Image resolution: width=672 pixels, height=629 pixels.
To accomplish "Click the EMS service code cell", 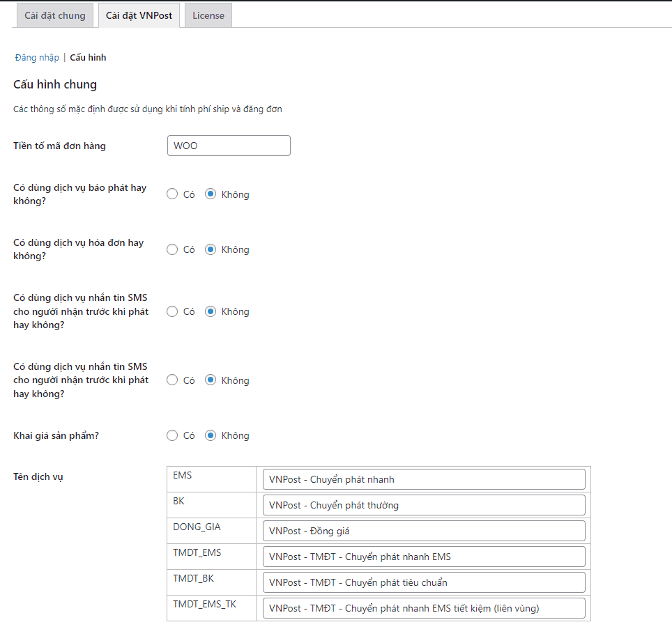I will (212, 479).
